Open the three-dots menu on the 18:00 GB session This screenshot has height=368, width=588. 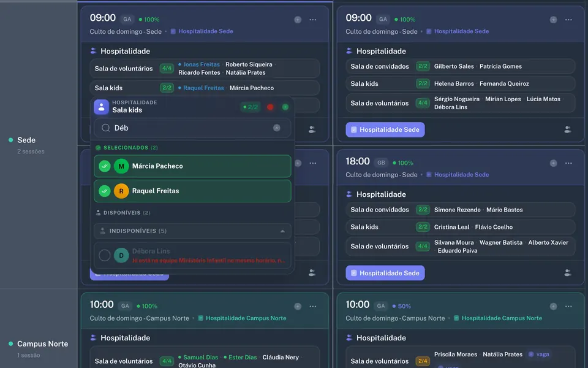(x=568, y=163)
